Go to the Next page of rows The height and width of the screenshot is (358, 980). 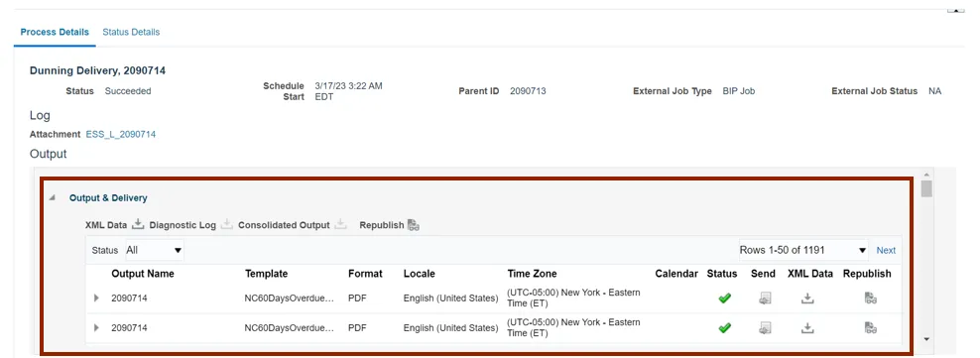[886, 250]
